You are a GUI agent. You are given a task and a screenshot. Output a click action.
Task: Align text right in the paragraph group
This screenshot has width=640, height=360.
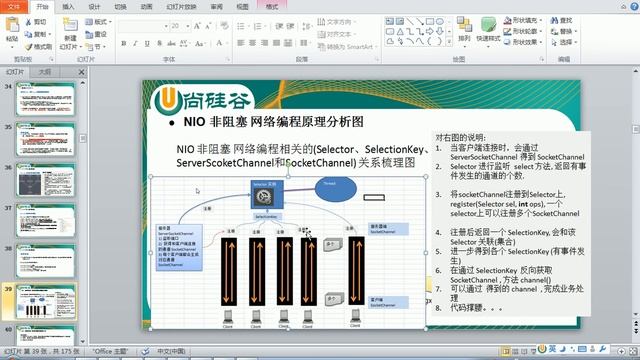pyautogui.click(x=264, y=43)
